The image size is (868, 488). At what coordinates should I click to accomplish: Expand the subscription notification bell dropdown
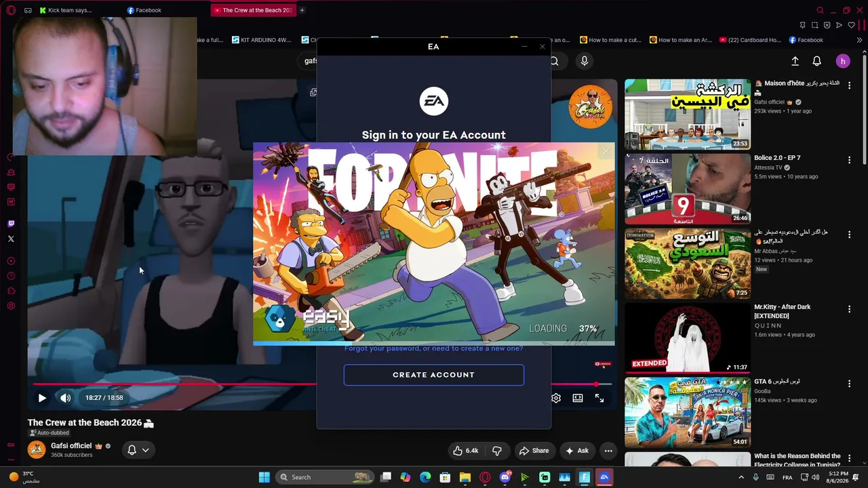138,450
